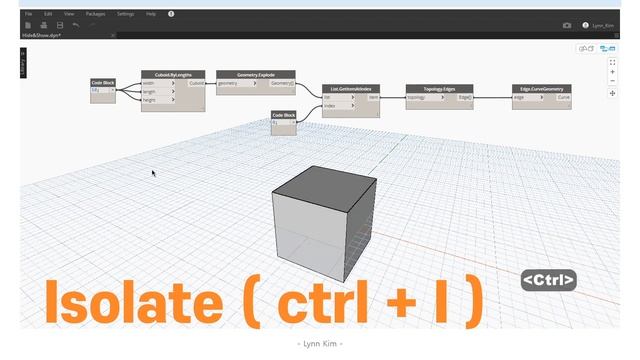
Task: Click the Curve output port
Action: [563, 98]
